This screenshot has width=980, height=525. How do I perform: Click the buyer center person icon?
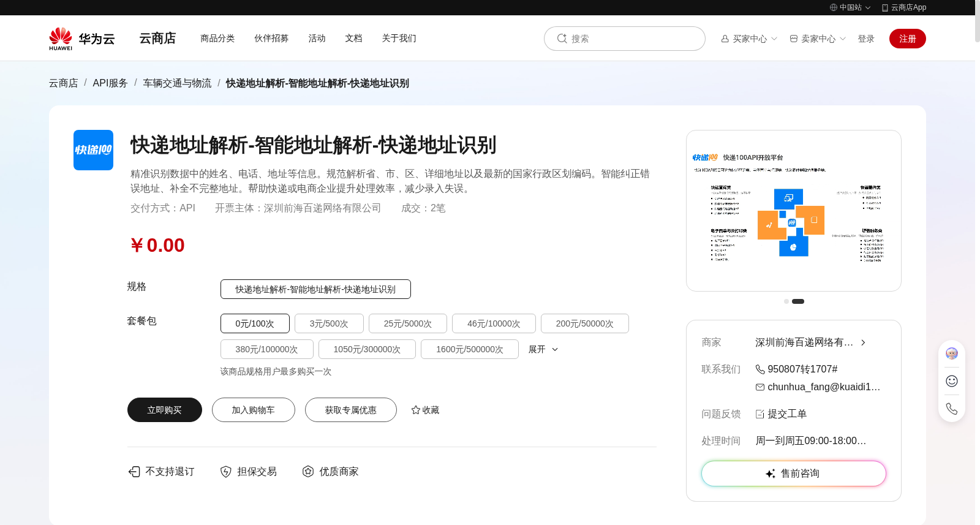point(725,39)
